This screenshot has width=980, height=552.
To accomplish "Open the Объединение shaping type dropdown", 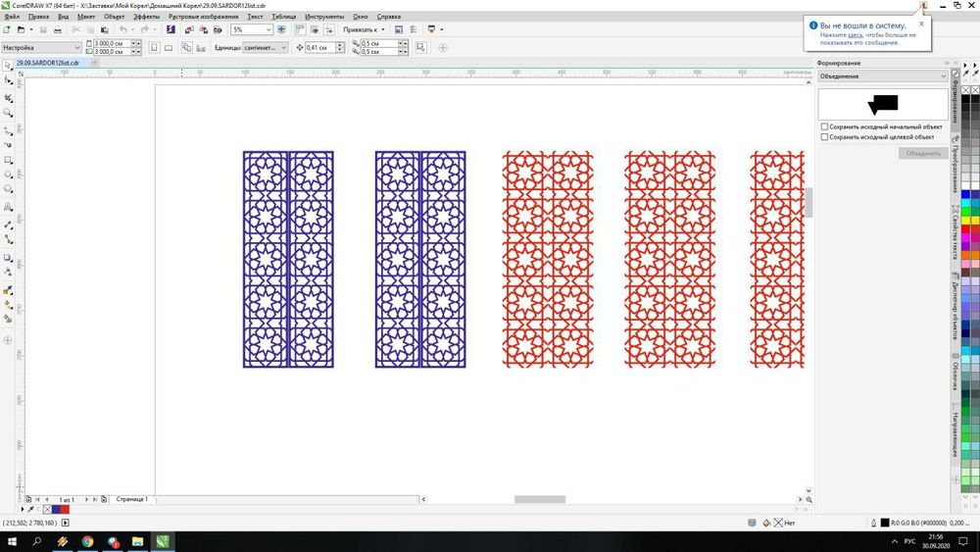I will click(x=883, y=76).
